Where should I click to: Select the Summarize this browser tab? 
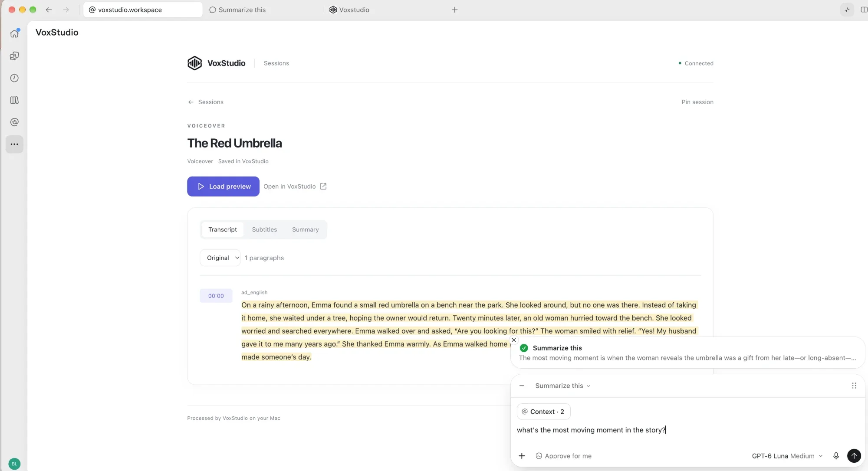[263, 10]
